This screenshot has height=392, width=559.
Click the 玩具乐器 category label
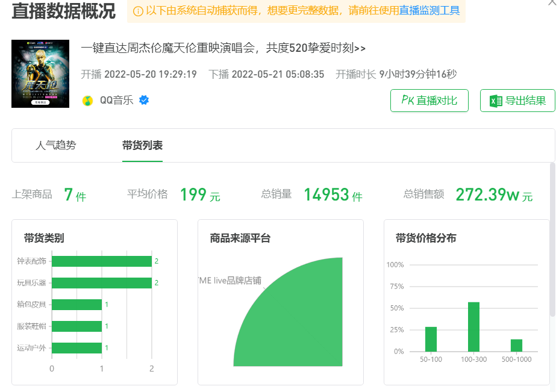[x=31, y=283]
